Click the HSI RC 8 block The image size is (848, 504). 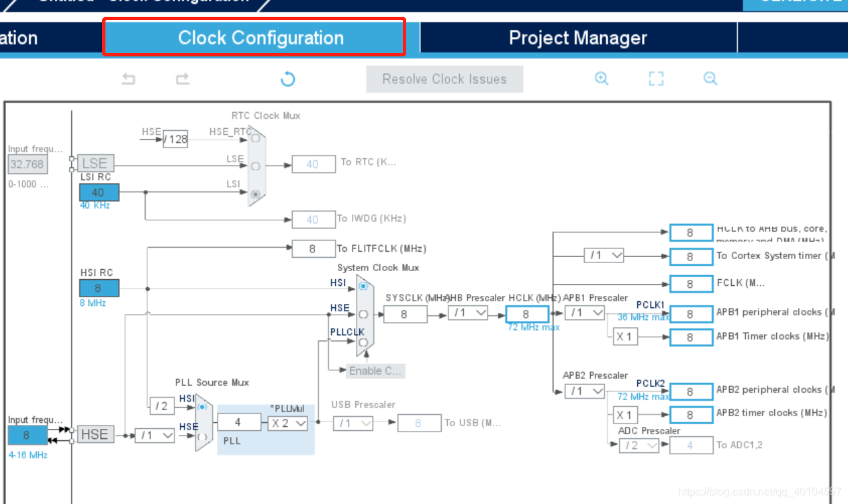point(99,288)
